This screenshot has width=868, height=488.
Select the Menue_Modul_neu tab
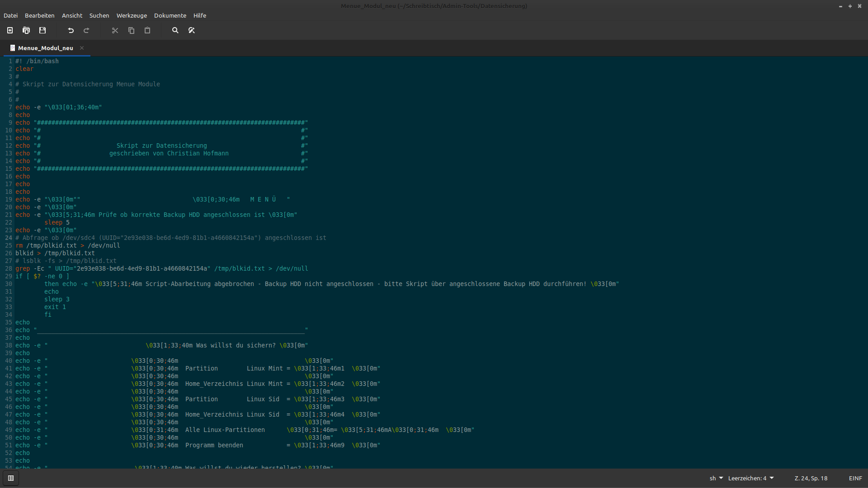point(45,48)
